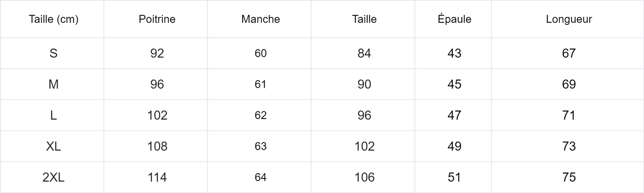Viewport: 644px width, 193px height.
Task: Click the Manche column header
Action: coord(260,19)
